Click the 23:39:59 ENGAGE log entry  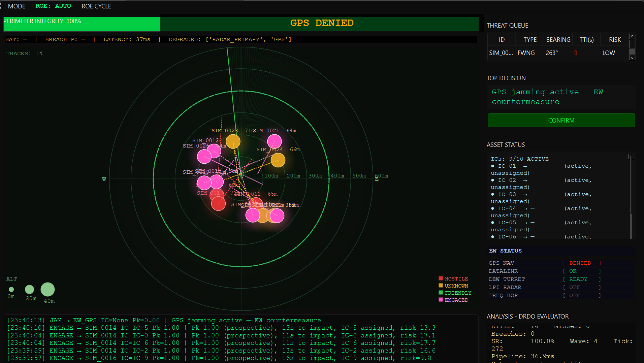click(x=221, y=351)
